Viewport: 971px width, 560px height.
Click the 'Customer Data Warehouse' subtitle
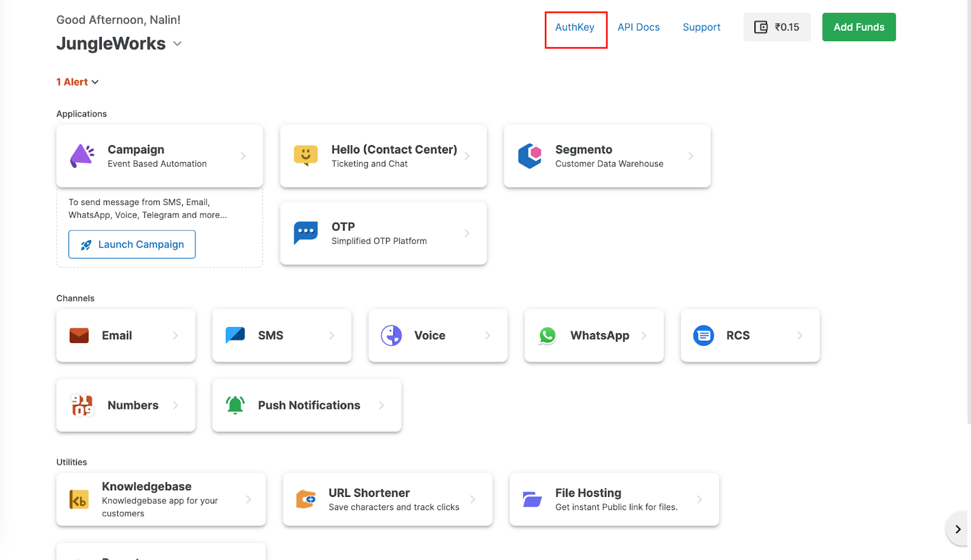tap(609, 164)
